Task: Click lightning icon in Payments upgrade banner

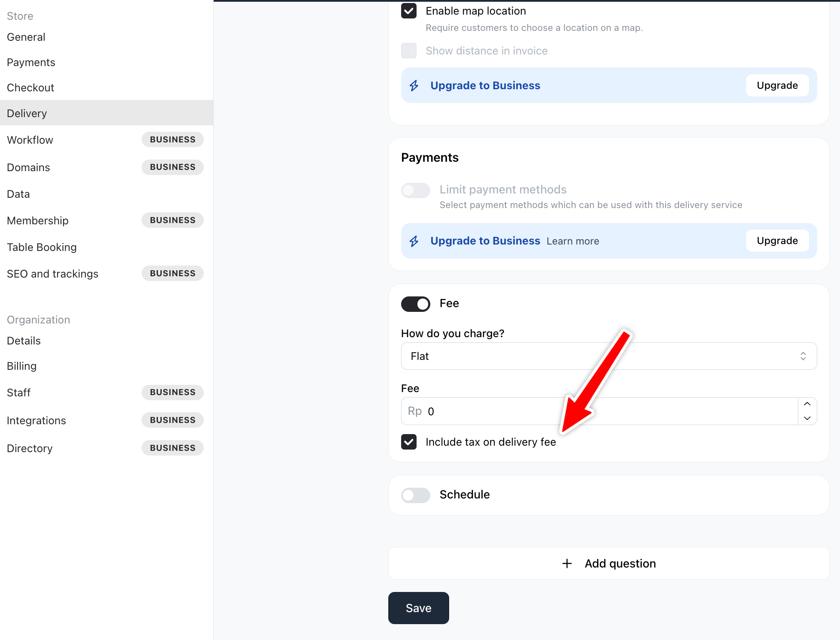Action: [414, 241]
